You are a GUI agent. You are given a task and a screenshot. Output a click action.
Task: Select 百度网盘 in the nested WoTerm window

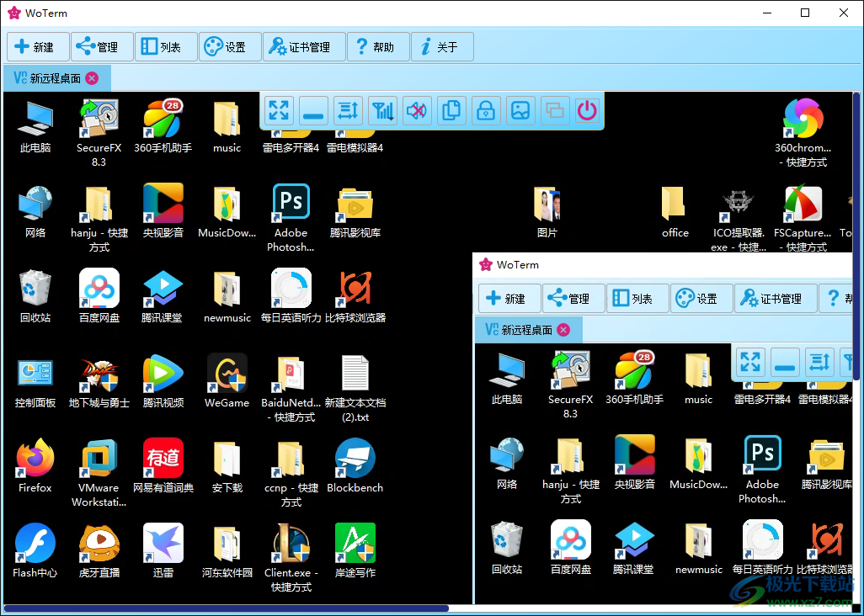click(x=571, y=547)
